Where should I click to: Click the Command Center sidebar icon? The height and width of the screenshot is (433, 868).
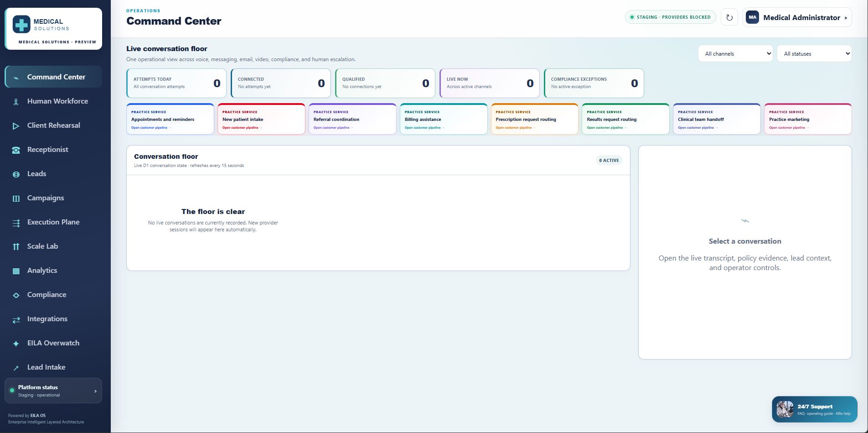[x=16, y=78]
